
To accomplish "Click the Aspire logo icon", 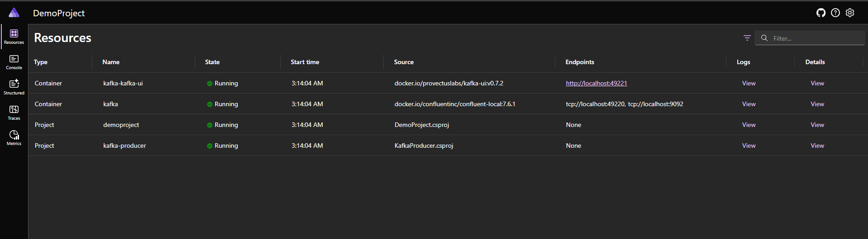I will [x=14, y=13].
